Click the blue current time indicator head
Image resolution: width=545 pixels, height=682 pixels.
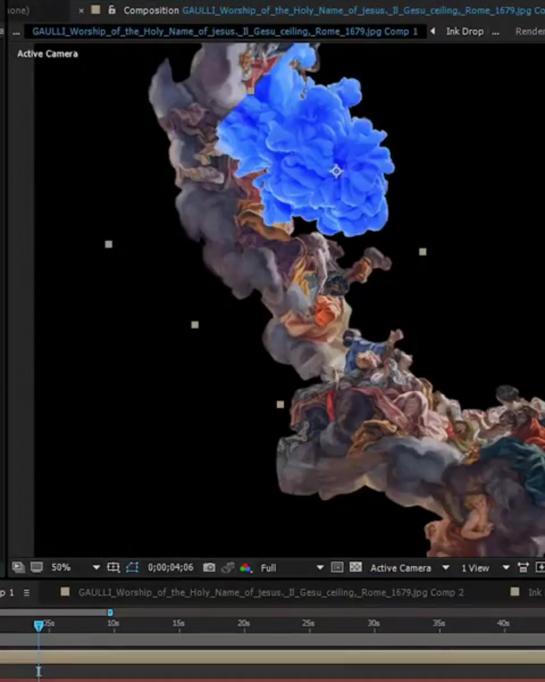pos(39,625)
